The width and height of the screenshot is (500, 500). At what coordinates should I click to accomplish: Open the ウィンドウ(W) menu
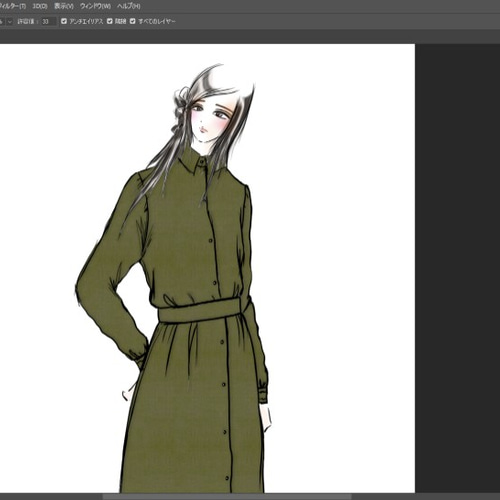pos(95,6)
